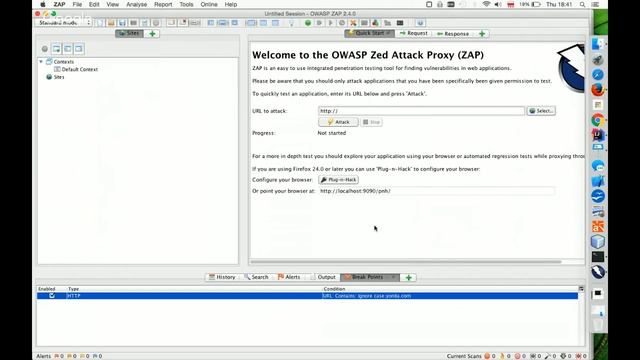The width and height of the screenshot is (640, 360).
Task: Click the first window icon beside the scope circle
Action: (x=56, y=49)
